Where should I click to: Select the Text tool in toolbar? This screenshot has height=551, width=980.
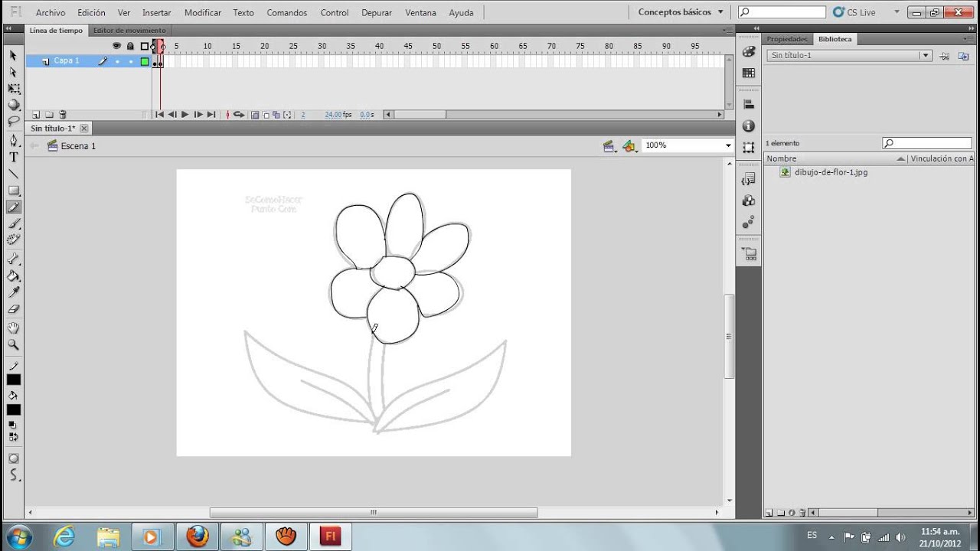coord(13,157)
